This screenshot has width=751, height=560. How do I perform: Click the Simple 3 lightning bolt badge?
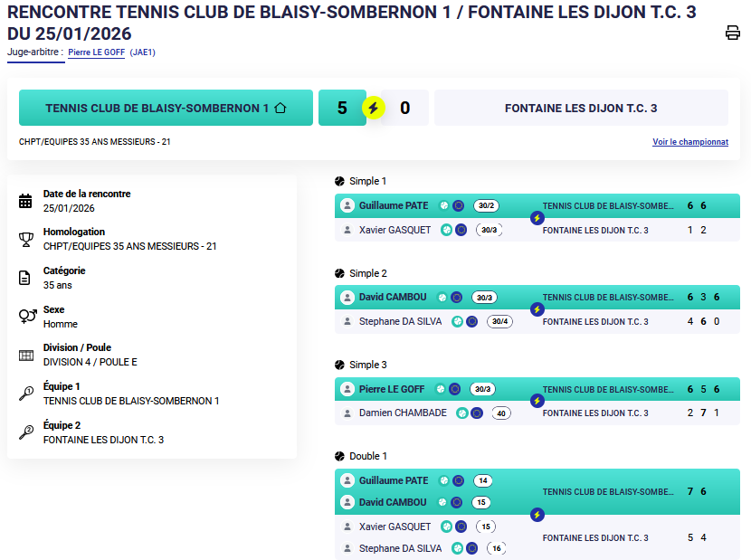tap(537, 401)
